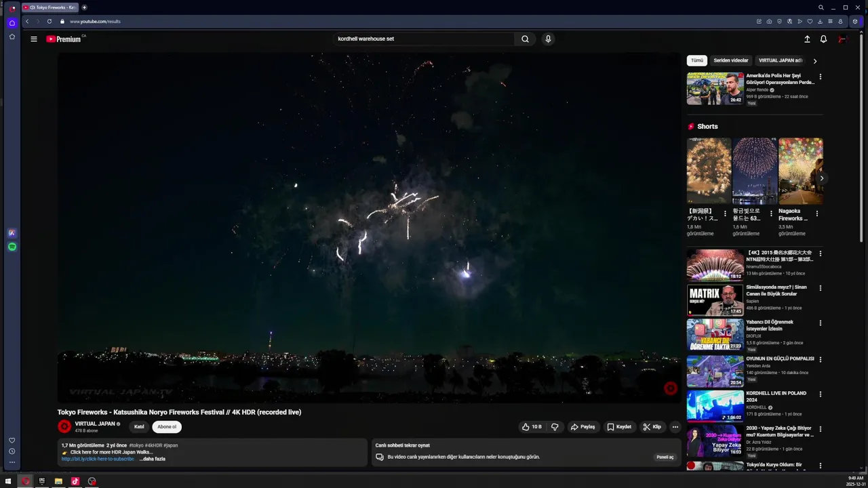Screen dimensions: 868x488
Task: Open VIRTUAL JAPAN channel avatar
Action: click(64, 426)
